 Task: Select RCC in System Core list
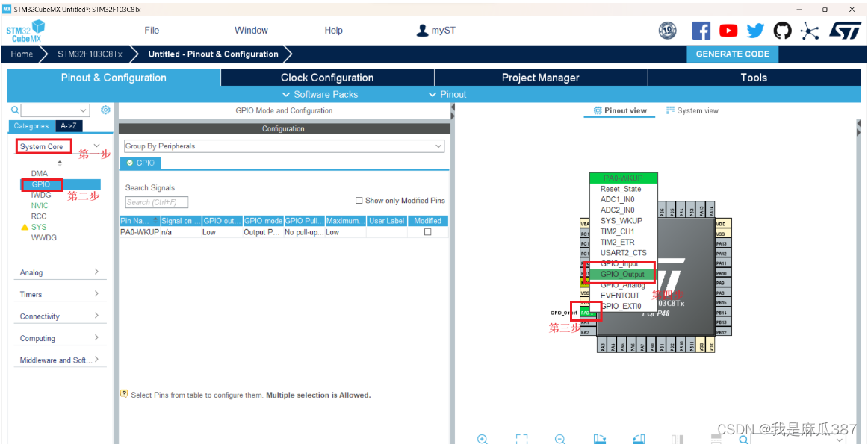(39, 216)
